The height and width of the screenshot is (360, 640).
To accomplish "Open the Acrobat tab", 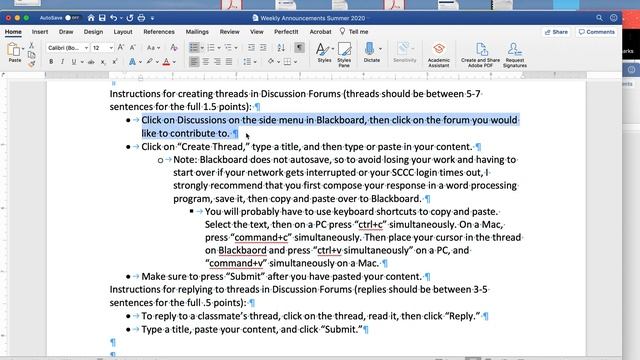I will coord(320,31).
